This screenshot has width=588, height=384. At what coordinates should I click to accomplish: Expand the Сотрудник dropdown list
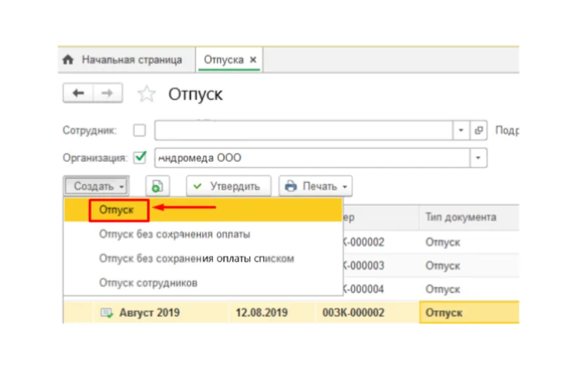pos(461,130)
